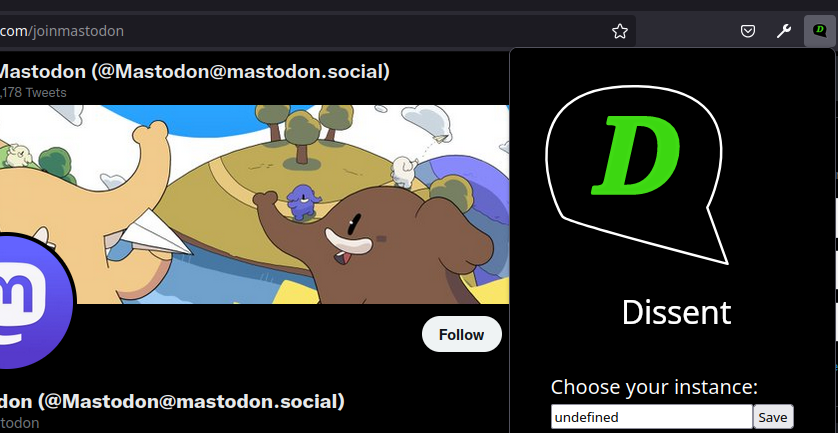Follow the Mastodon account

coord(461,335)
